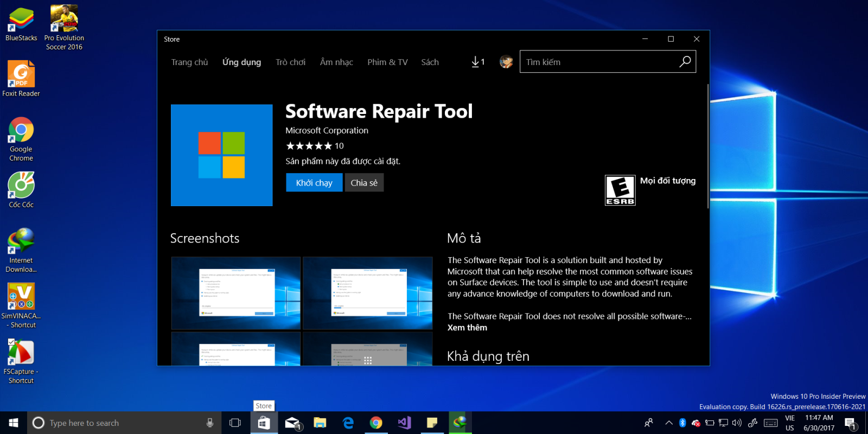
Task: Click the Cortana microphone icon
Action: pyautogui.click(x=210, y=423)
